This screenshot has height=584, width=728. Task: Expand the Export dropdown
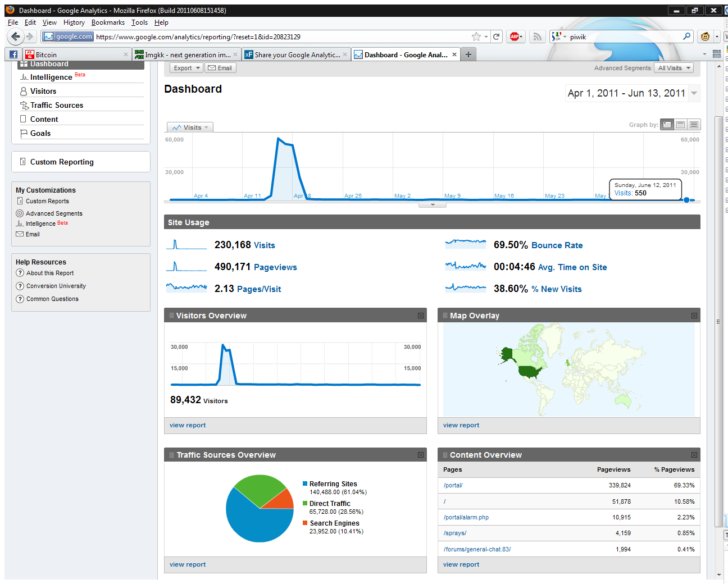pos(186,68)
